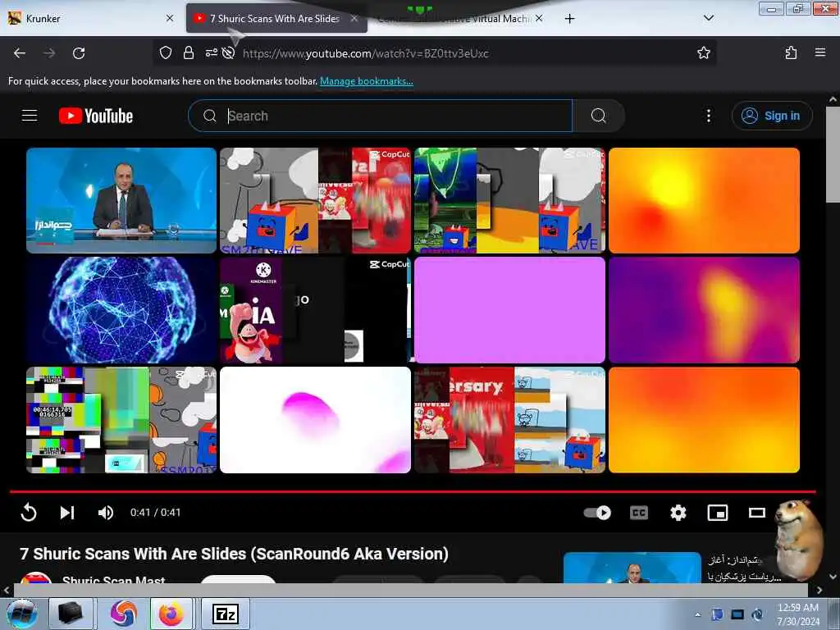The width and height of the screenshot is (840, 630).
Task: Open the purple gradient thumbnail with yellow blob
Action: point(704,310)
